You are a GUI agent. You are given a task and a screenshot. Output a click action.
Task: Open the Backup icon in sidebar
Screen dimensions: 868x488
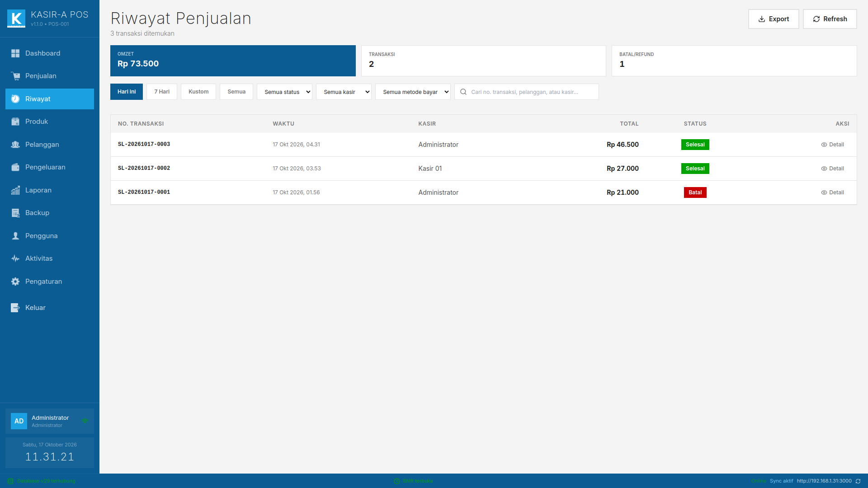click(x=15, y=213)
